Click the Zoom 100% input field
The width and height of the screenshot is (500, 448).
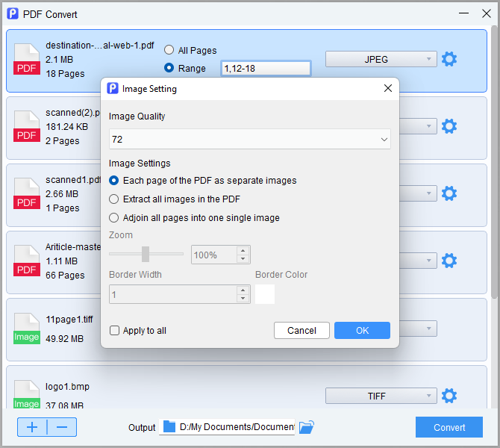click(x=214, y=255)
